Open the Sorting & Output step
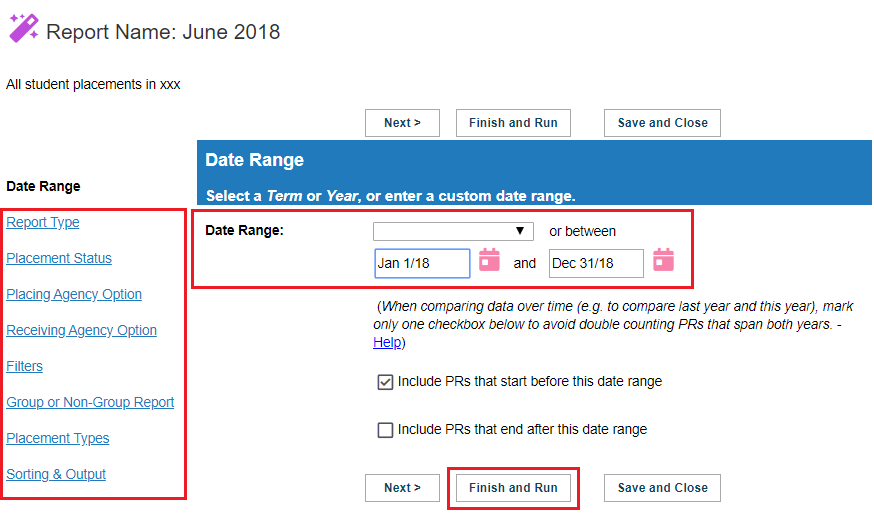 [56, 474]
